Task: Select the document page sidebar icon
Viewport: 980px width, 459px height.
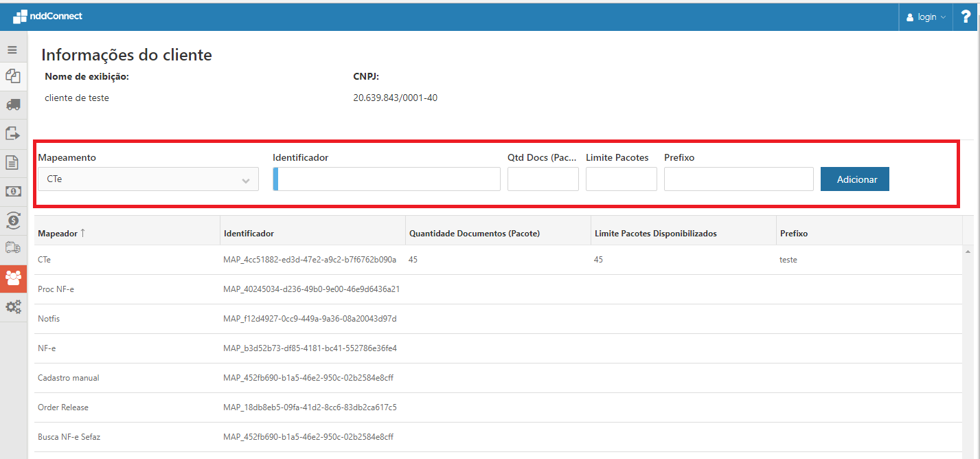Action: 13,162
